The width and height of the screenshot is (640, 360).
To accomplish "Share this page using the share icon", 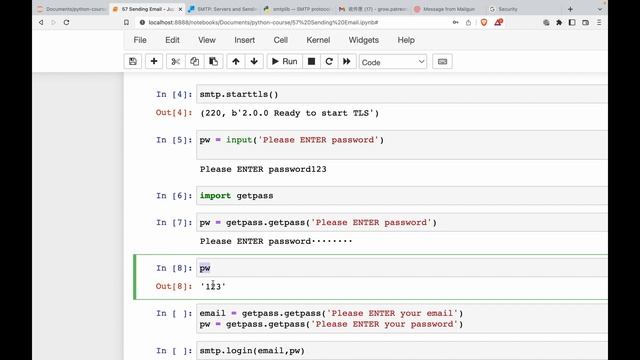I will point(468,22).
